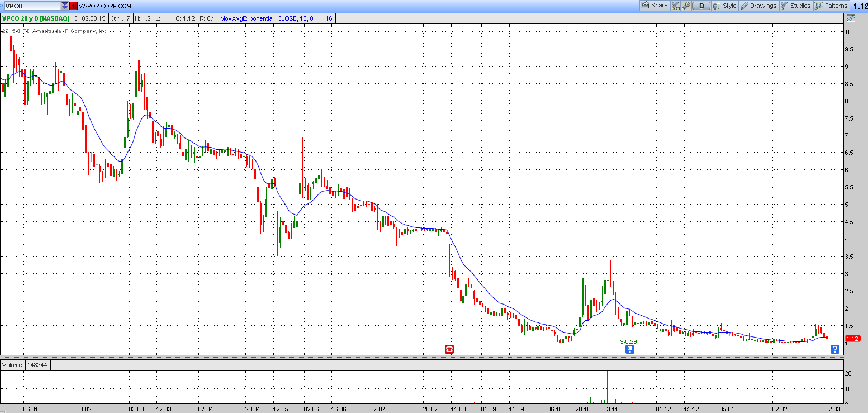Click the blue dividend bulb marker

(x=629, y=349)
